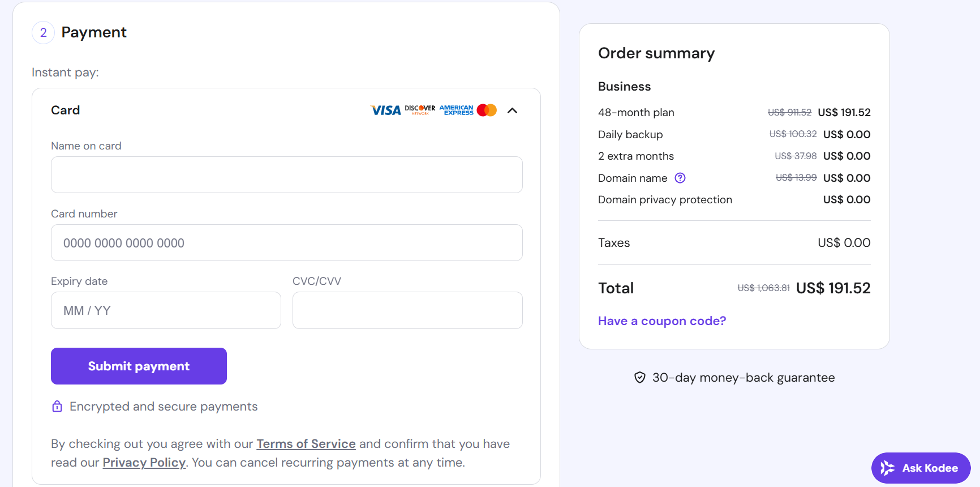Image resolution: width=980 pixels, height=487 pixels.
Task: Focus the Expiry date MM / YY field
Action: (x=166, y=310)
